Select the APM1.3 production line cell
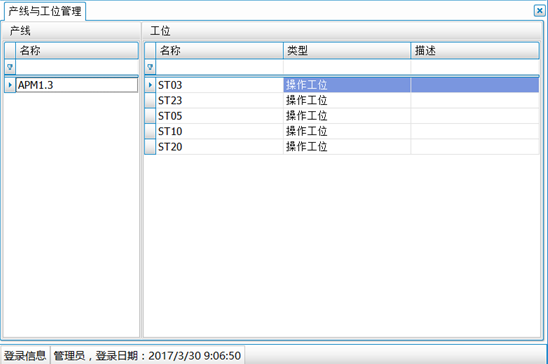This screenshot has height=364, width=548. 77,85
